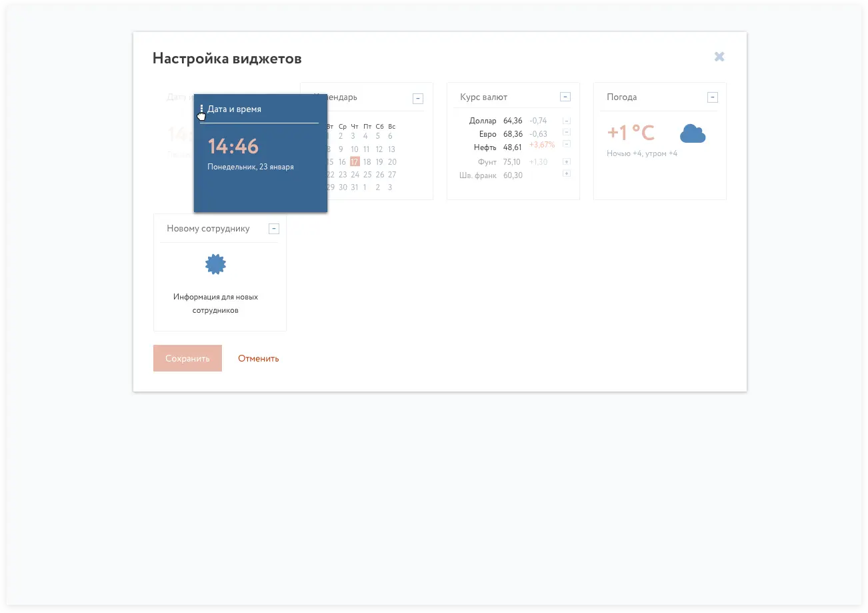
Task: Click the blue badge icon in Новому сотруднику
Action: click(215, 264)
